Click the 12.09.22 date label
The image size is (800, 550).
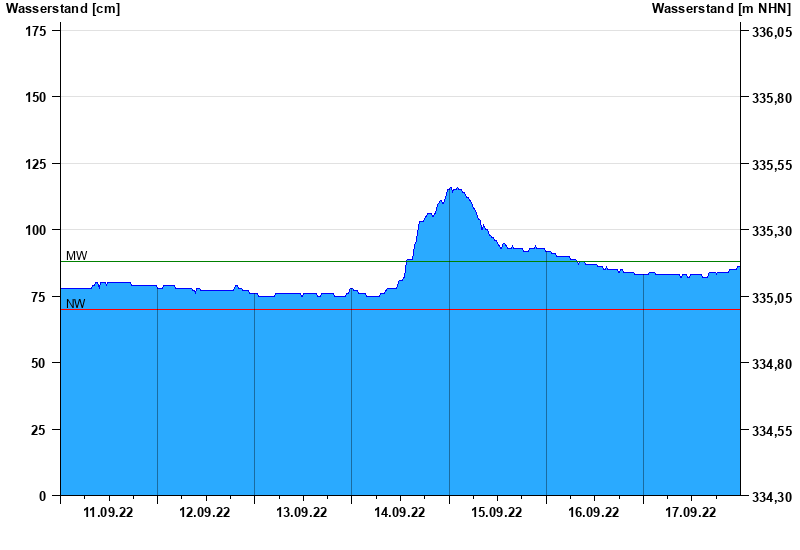tap(205, 512)
